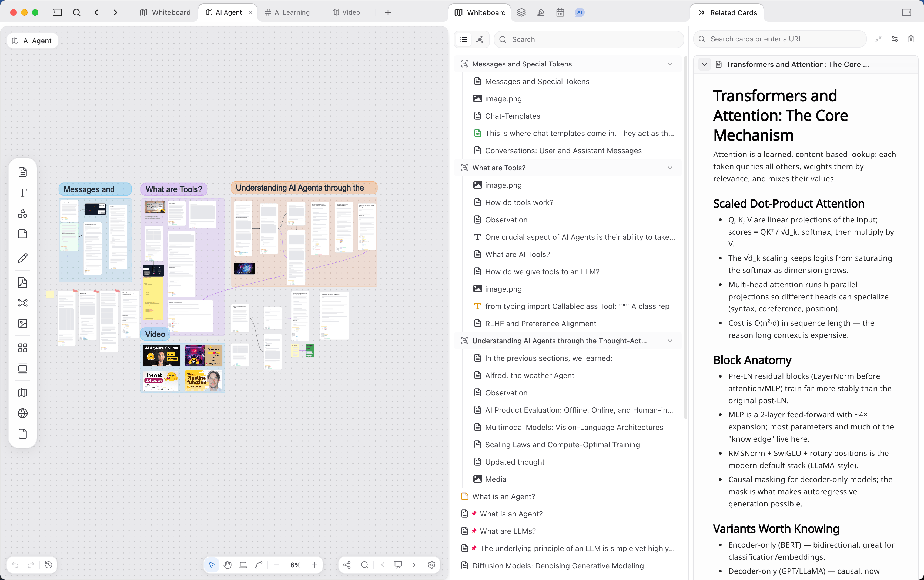Image resolution: width=924 pixels, height=580 pixels.
Task: Start presentation mode from bottom bar
Action: coord(398,565)
